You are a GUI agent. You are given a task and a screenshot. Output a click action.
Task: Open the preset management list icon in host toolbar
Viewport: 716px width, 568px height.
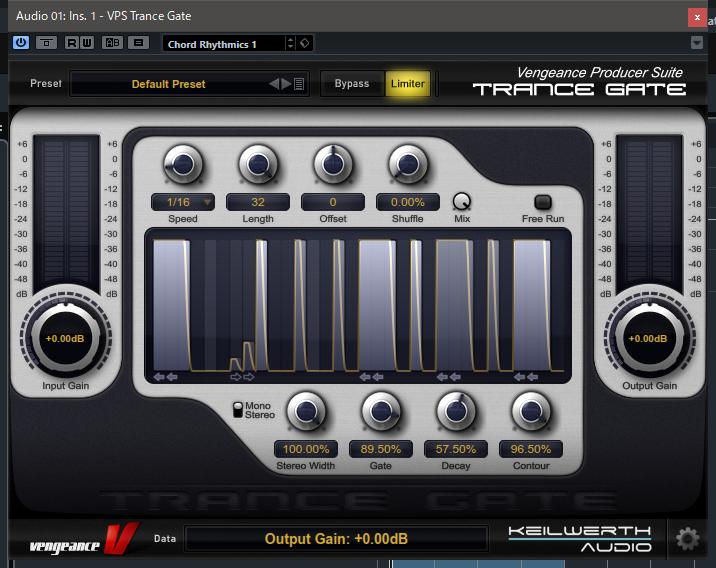pyautogui.click(x=138, y=43)
